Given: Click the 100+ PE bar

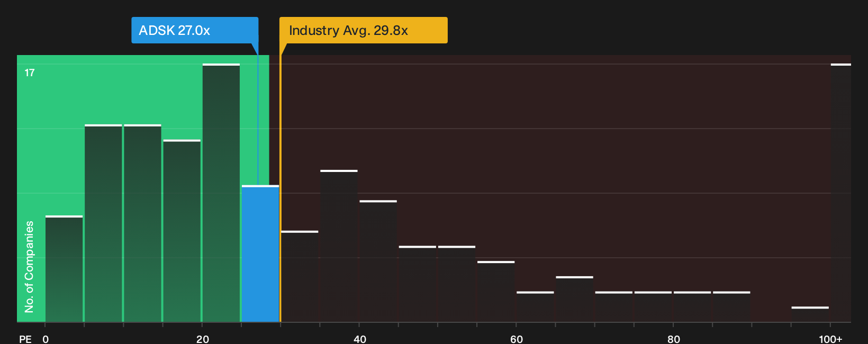Looking at the screenshot, I should [x=841, y=193].
